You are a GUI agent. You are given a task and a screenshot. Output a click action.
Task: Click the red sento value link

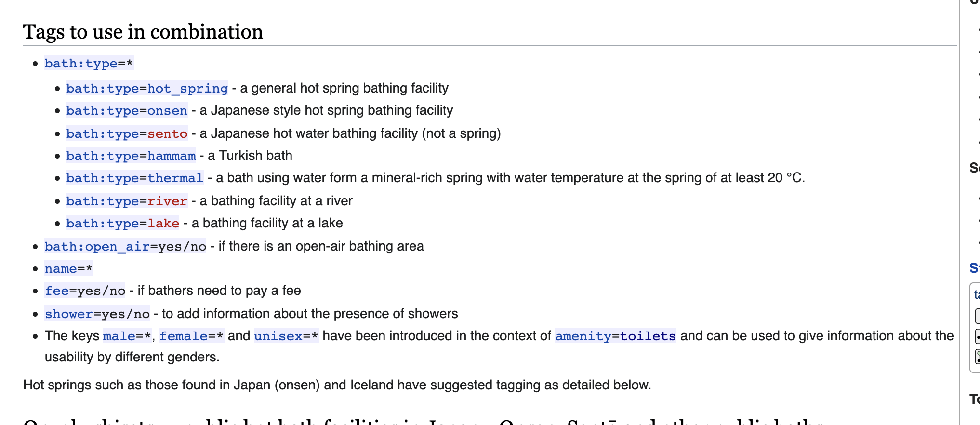pos(167,134)
